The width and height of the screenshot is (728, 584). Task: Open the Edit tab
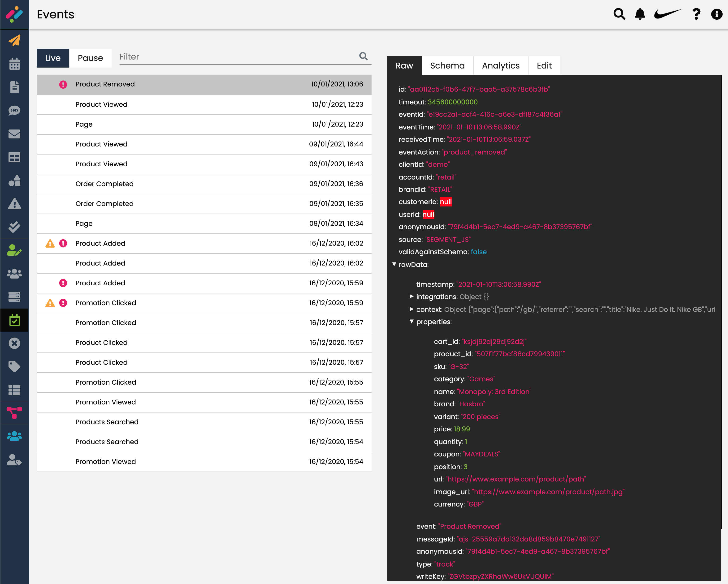coord(544,65)
